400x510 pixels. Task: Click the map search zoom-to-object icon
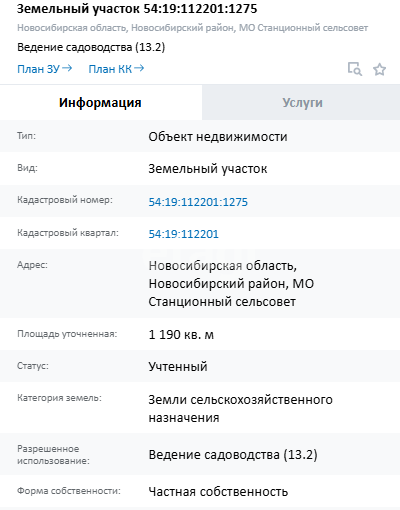click(x=355, y=69)
